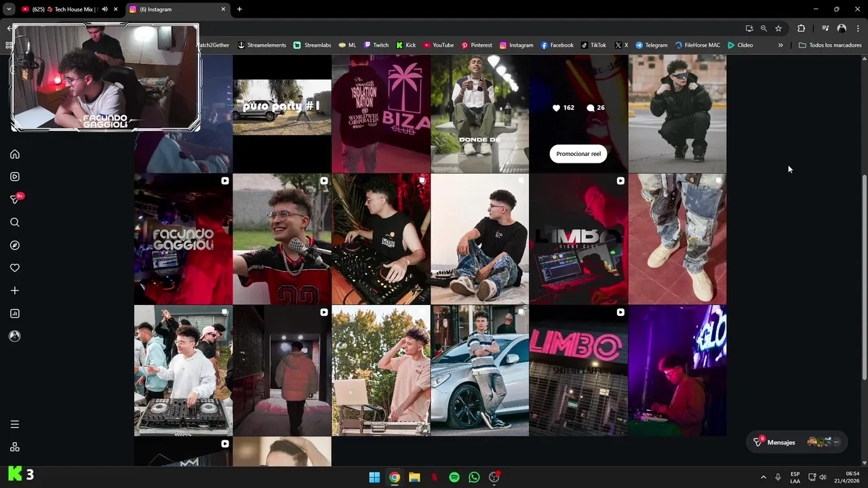This screenshot has height=488, width=868.
Task: Open a new browser tab
Action: pos(239,9)
